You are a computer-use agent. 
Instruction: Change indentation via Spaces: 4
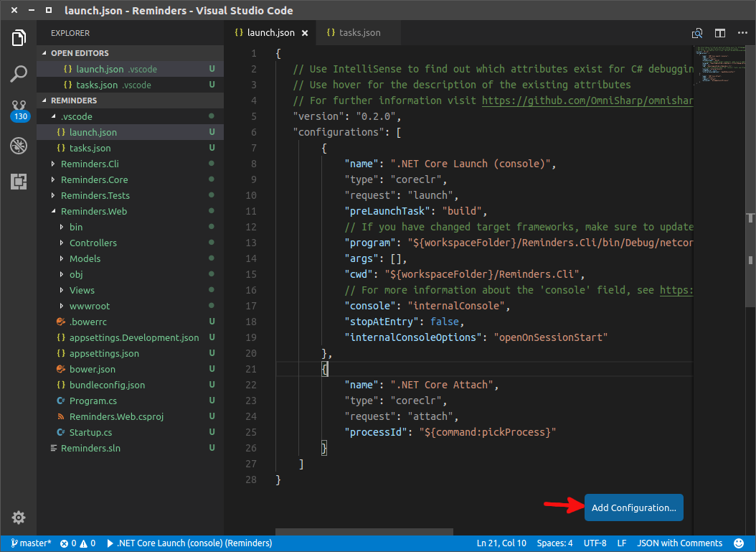tap(554, 543)
